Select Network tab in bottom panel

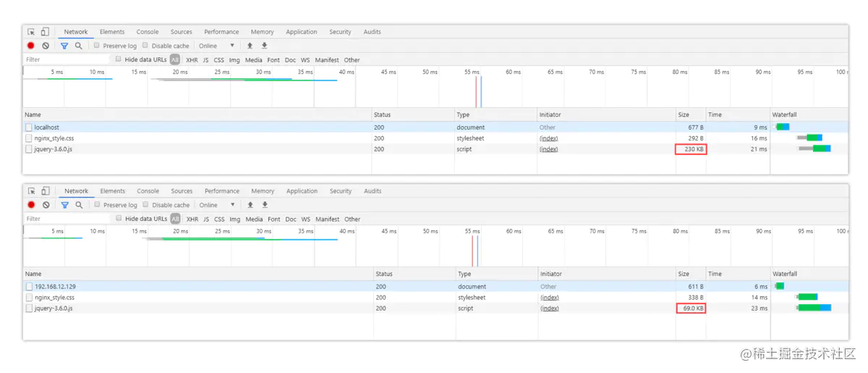click(76, 191)
